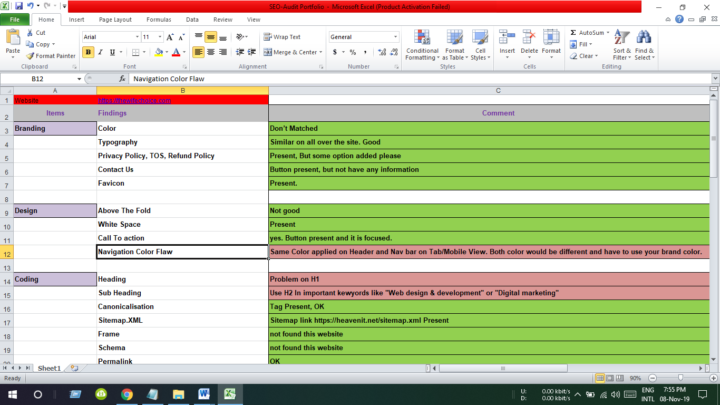Click the Save icon in quick access toolbar
720x405 pixels.
[x=20, y=6]
